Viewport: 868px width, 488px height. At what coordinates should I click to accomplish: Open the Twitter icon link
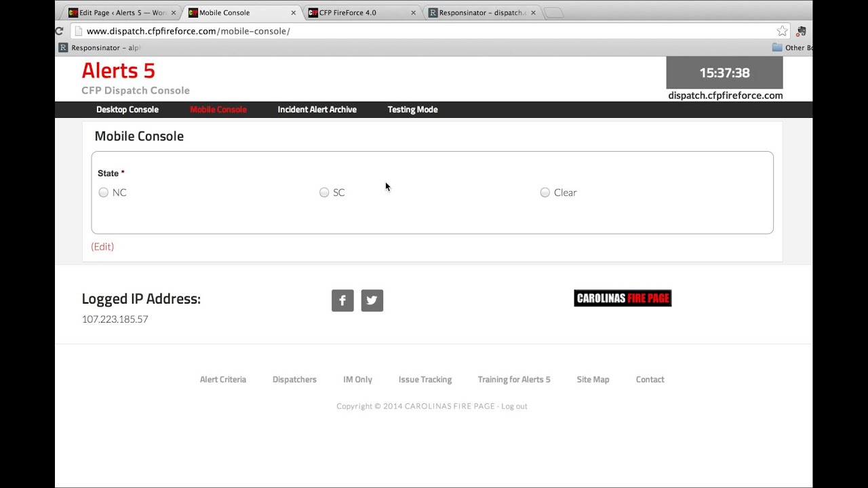[x=372, y=300]
